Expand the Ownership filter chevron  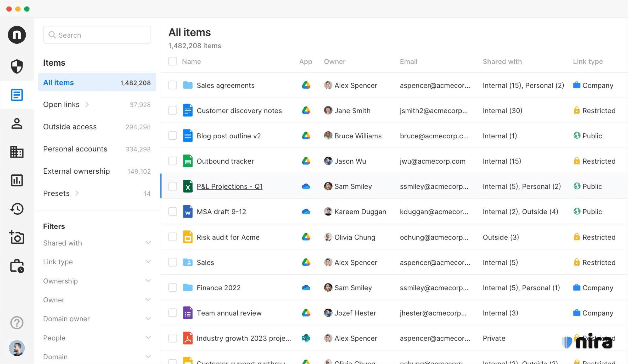148,281
